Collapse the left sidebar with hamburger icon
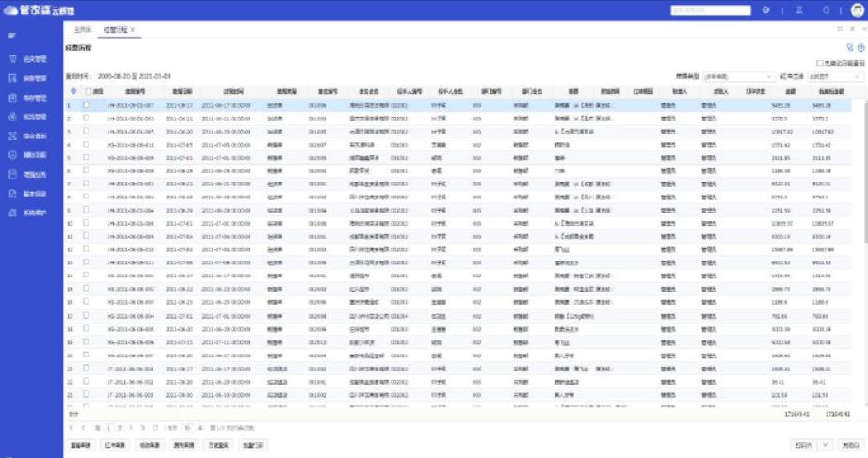The height and width of the screenshot is (458, 868). pyautogui.click(x=12, y=36)
